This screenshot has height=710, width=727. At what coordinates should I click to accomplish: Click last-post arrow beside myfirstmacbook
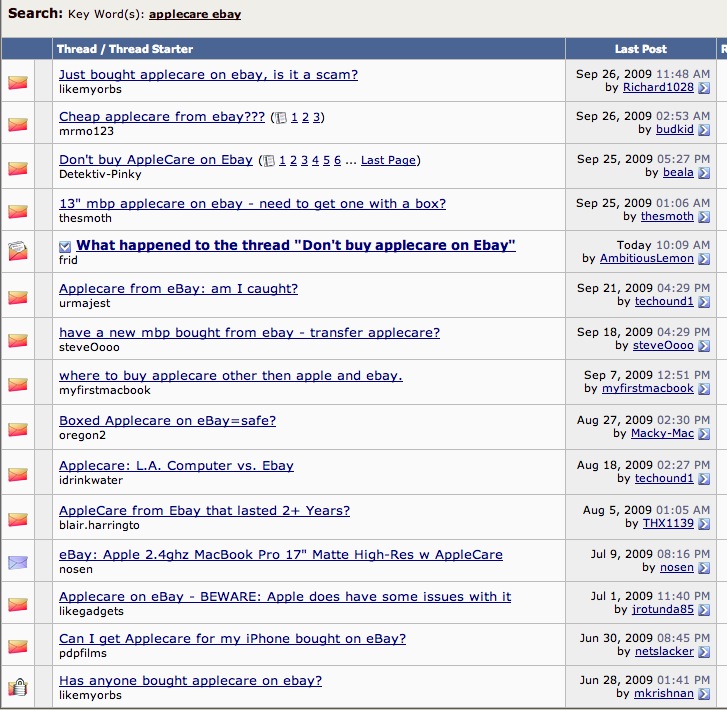click(x=704, y=389)
